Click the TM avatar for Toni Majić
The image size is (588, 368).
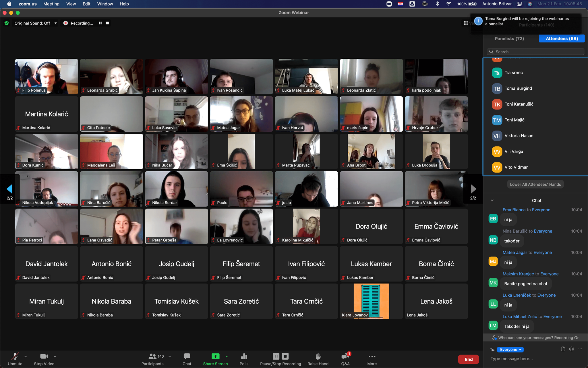click(497, 120)
